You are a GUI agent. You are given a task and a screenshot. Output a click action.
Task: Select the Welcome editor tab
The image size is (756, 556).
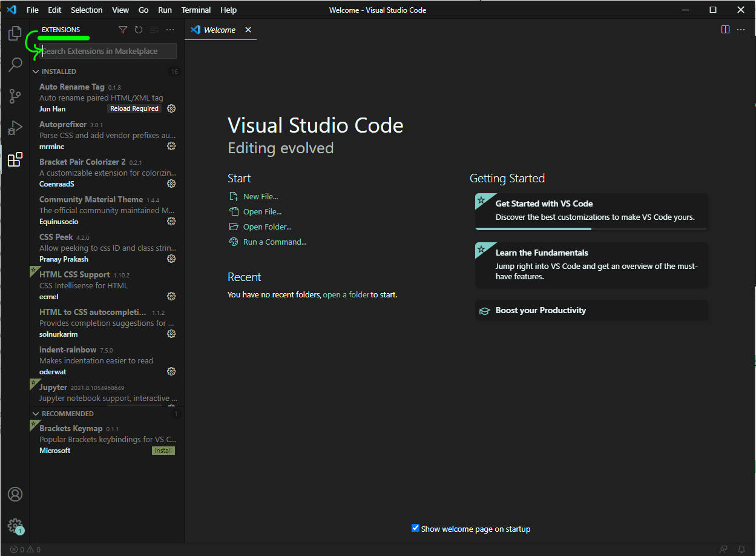point(220,30)
